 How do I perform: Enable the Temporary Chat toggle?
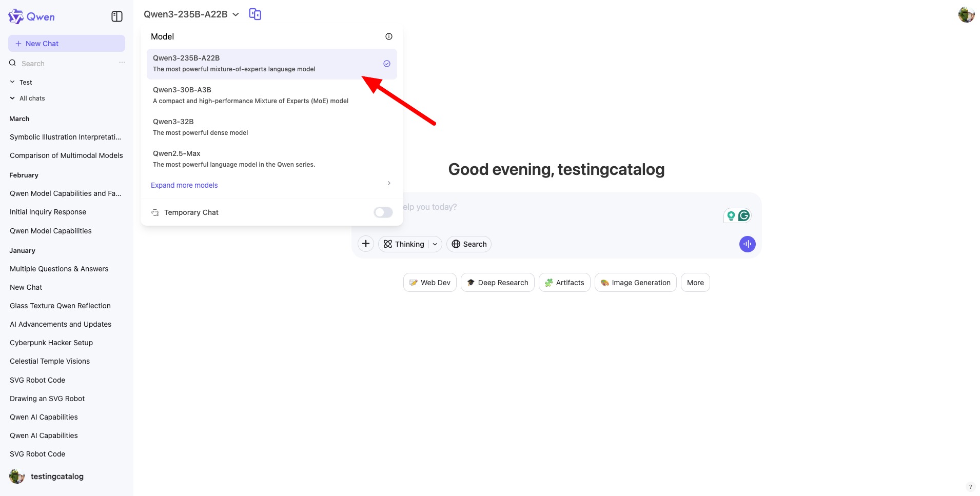383,212
